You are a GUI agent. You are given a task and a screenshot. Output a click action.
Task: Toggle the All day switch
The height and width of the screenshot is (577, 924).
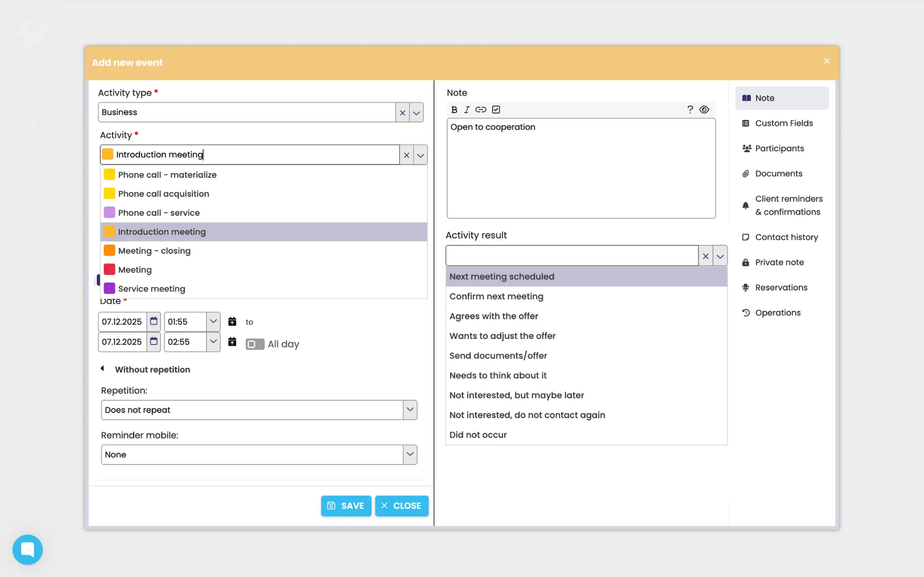[x=255, y=344]
